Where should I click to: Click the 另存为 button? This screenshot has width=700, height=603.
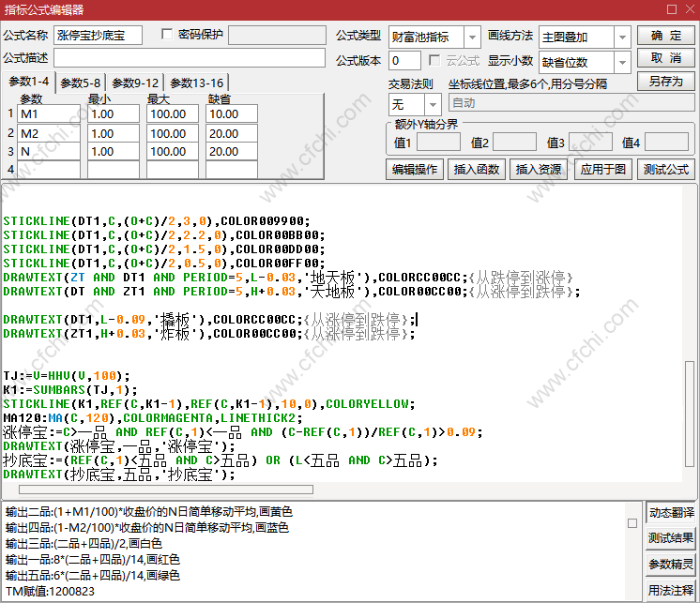coord(665,82)
